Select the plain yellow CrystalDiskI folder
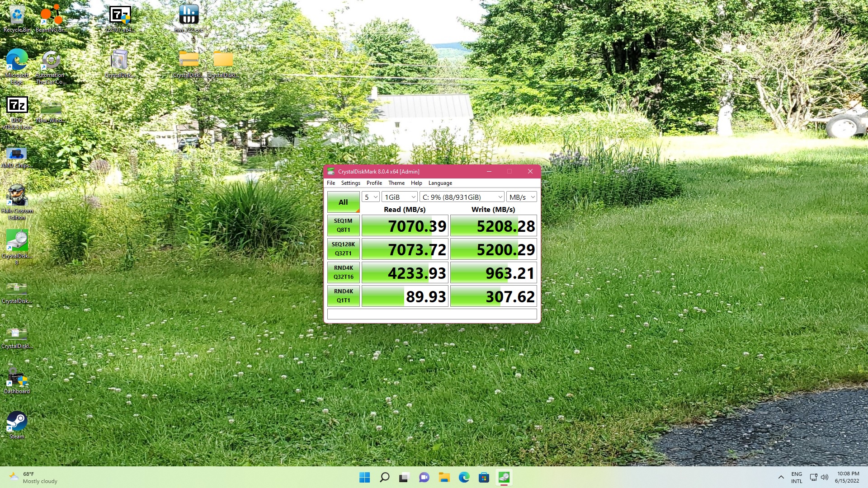The height and width of the screenshot is (488, 868). click(223, 64)
